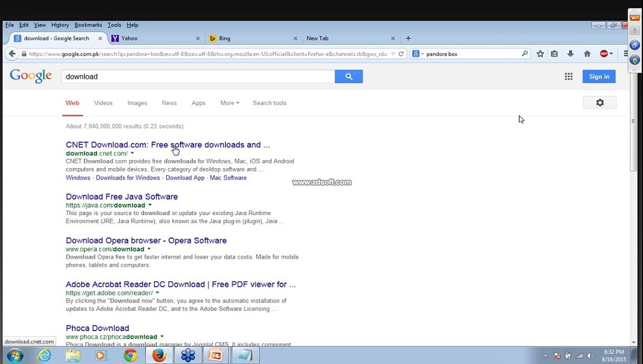Select the News search filter
Screen dimensions: 643x364
click(x=169, y=103)
